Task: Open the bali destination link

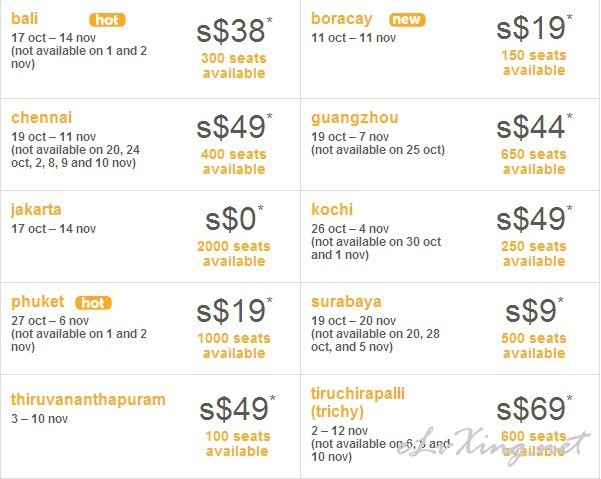Action: pos(25,18)
